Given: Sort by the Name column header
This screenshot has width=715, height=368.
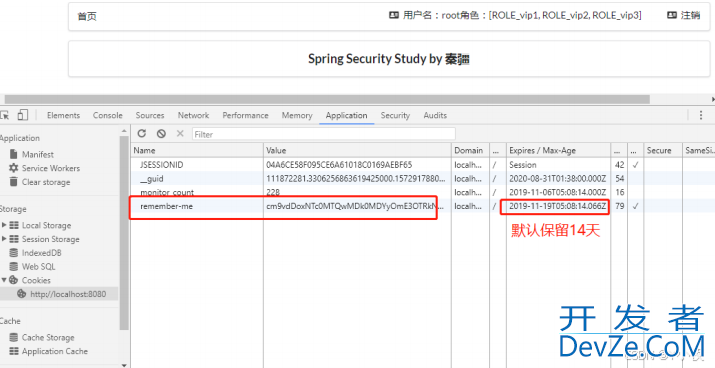Looking at the screenshot, I should [x=197, y=150].
